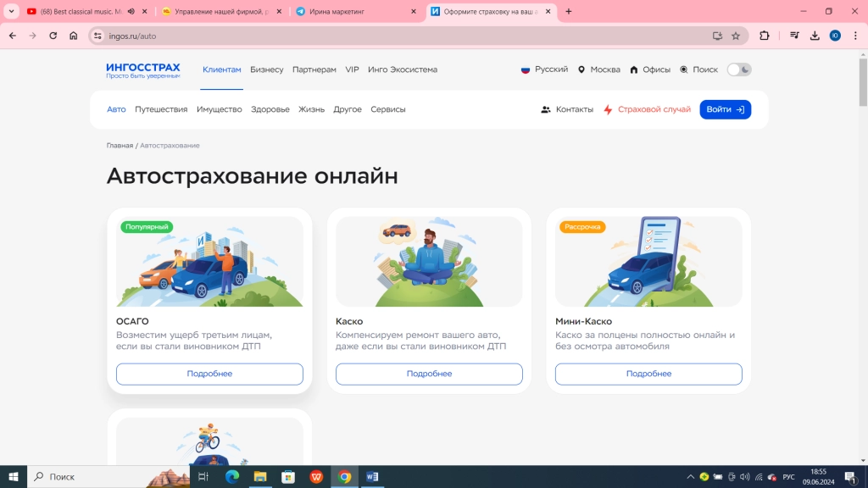Click the Ingosstrakh logo
This screenshot has width=868, height=488.
pos(142,69)
